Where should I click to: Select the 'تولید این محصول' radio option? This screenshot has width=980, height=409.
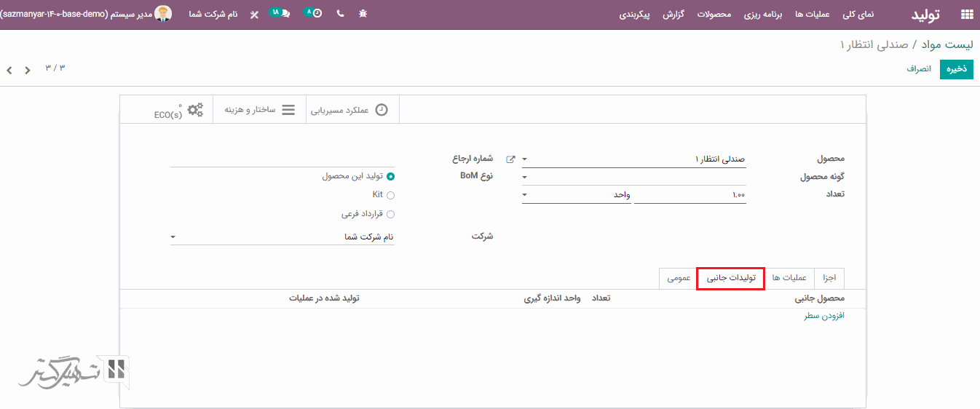coord(391,176)
